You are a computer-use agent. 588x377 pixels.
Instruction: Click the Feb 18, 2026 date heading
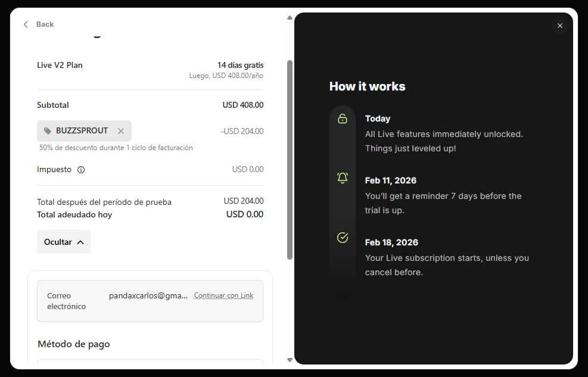point(391,242)
